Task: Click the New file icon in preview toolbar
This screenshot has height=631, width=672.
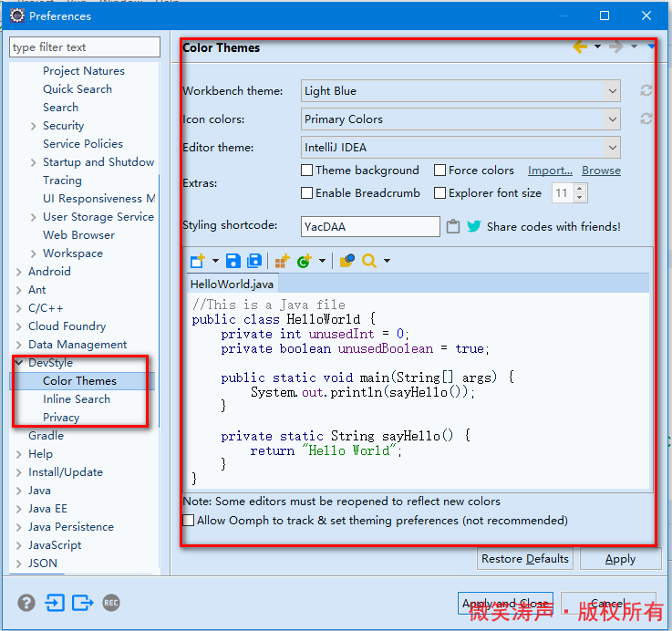Action: 198,261
